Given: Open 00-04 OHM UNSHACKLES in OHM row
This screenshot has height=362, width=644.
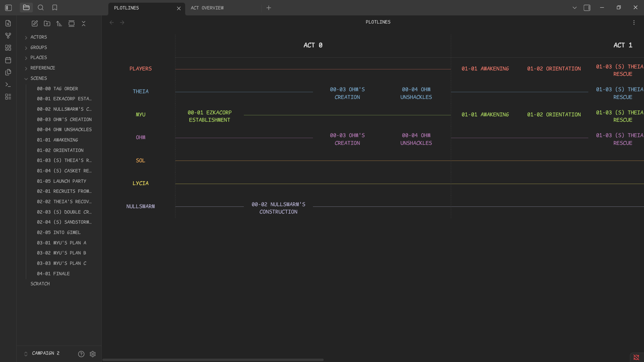Looking at the screenshot, I should pyautogui.click(x=416, y=139).
